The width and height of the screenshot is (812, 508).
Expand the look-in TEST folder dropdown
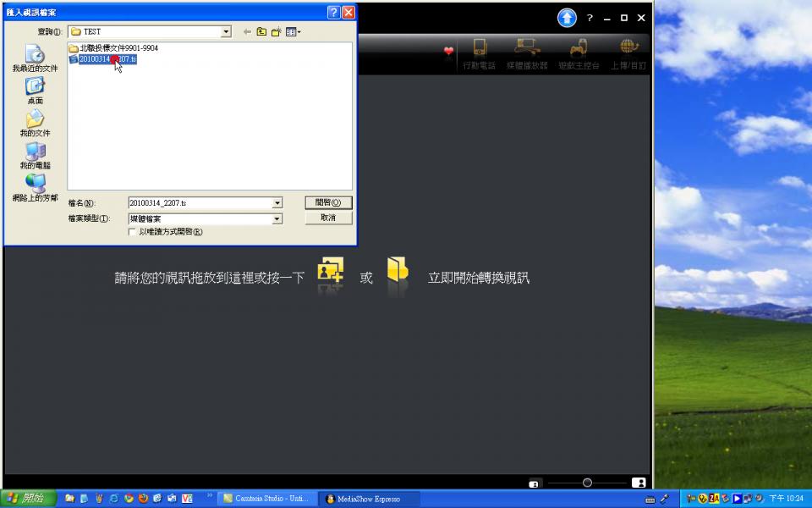[226, 32]
